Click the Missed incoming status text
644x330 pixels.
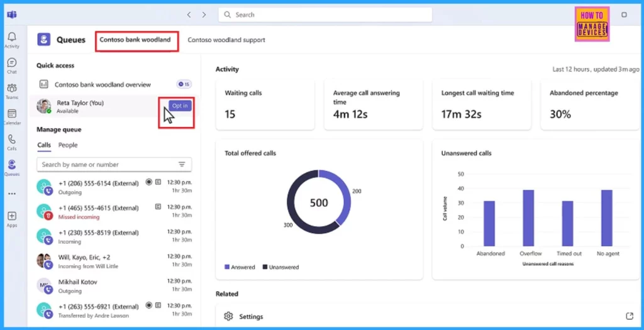coord(79,217)
